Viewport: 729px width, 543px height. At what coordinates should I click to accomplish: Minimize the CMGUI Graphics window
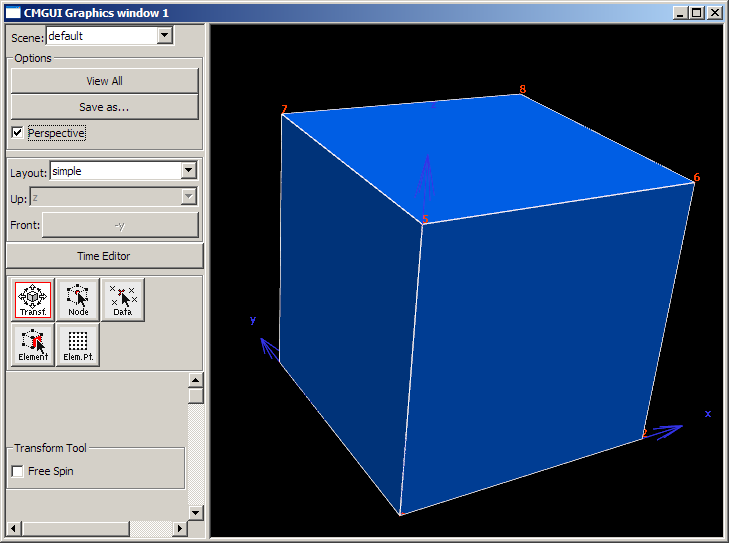(x=680, y=13)
